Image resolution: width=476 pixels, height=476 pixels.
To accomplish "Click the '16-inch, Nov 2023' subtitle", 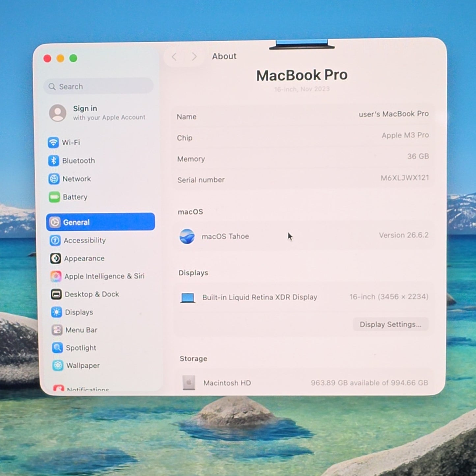I will click(x=302, y=89).
